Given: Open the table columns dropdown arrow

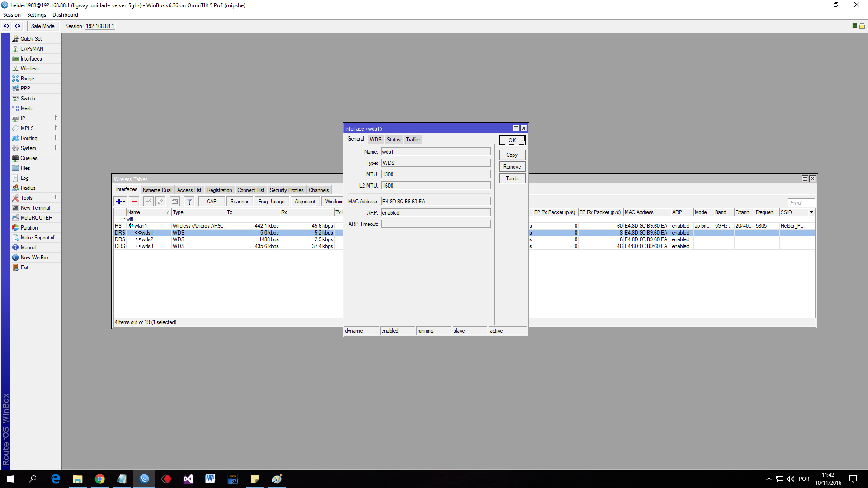Looking at the screenshot, I should coord(811,212).
